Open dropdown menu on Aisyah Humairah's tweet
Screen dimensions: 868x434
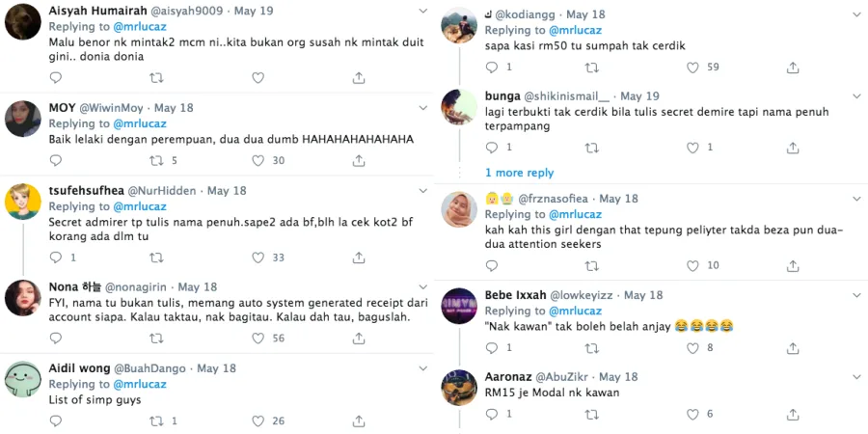pyautogui.click(x=422, y=10)
